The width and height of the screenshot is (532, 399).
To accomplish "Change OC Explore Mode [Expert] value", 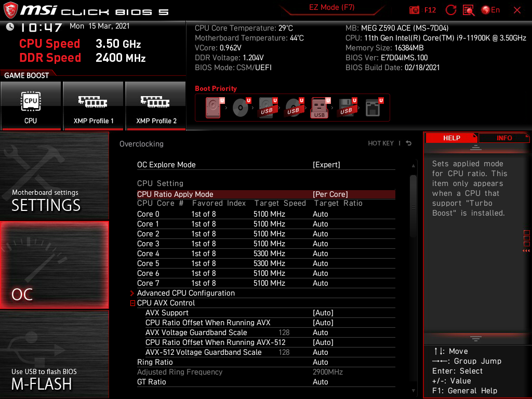I will pyautogui.click(x=326, y=165).
